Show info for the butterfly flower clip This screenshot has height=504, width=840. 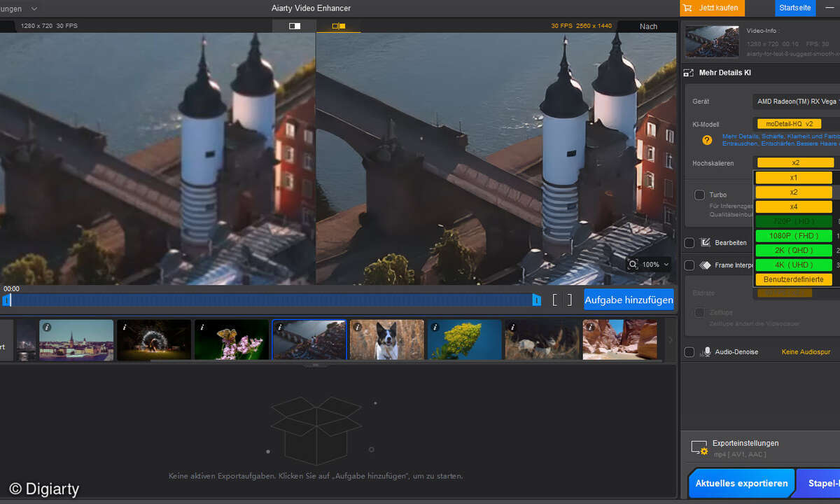tap(201, 327)
